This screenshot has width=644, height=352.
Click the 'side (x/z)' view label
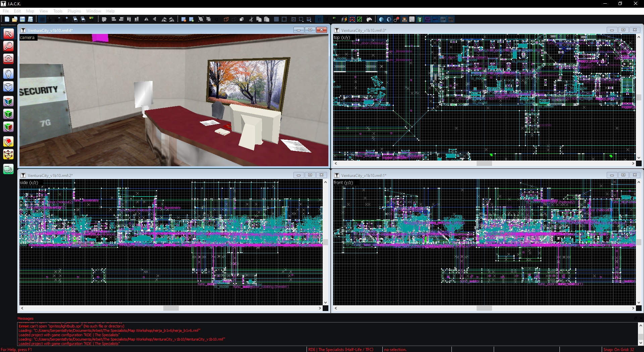29,183
